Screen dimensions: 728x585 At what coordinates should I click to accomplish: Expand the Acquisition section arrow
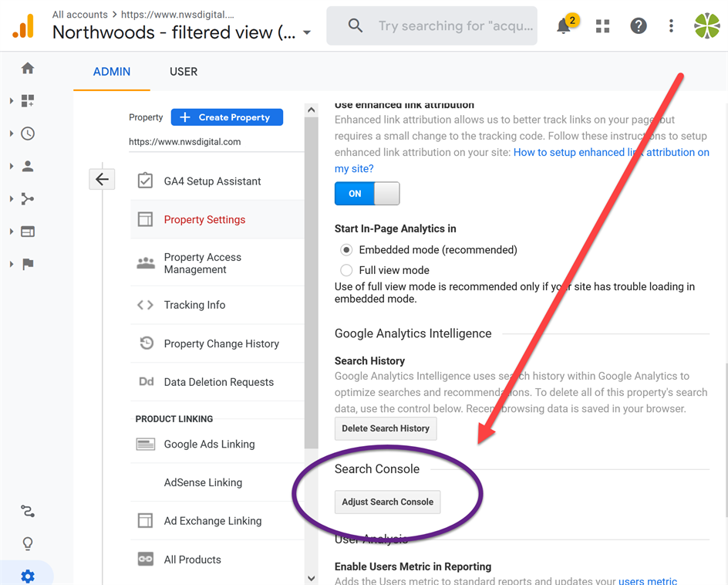[x=12, y=199]
